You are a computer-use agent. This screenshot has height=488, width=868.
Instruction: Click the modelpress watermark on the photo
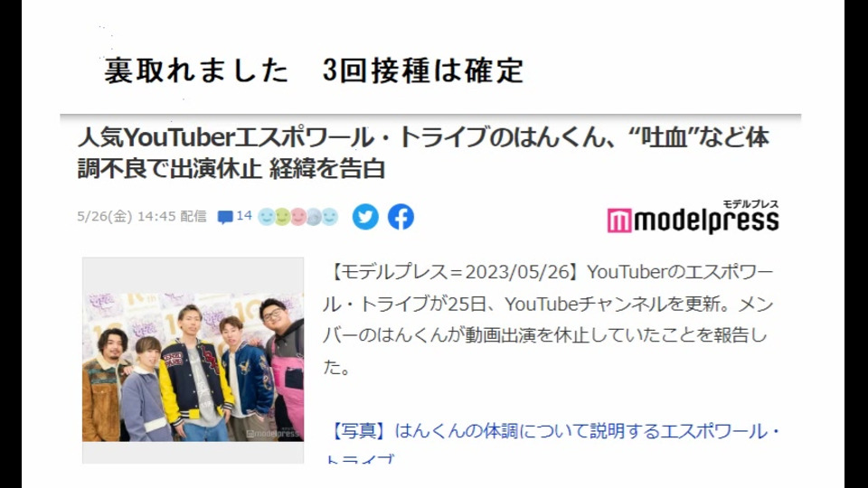(x=273, y=434)
